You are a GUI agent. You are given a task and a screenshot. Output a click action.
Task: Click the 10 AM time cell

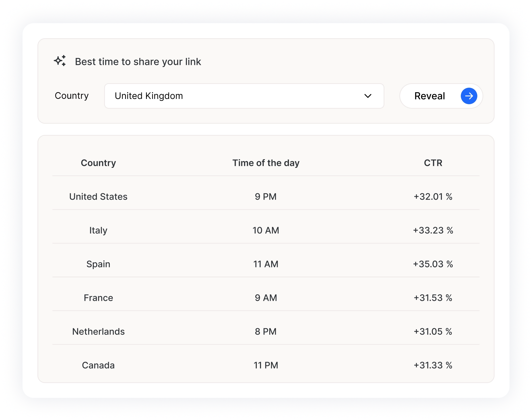266,230
